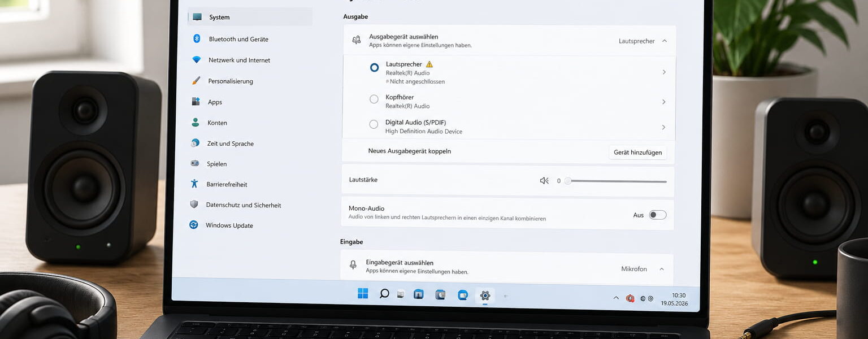
Task: Click the Spielen controller icon
Action: [x=194, y=163]
